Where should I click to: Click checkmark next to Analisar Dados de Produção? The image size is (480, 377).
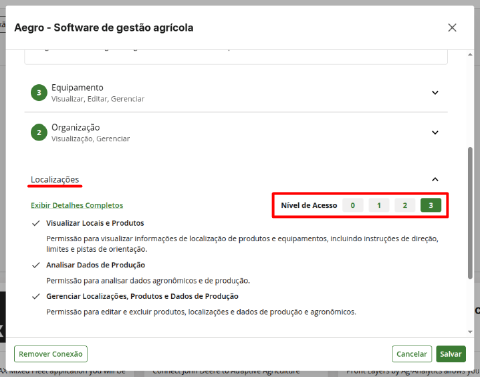click(x=36, y=265)
